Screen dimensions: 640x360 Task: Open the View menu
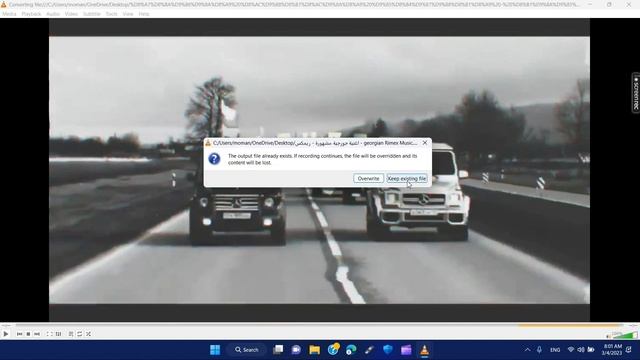point(128,14)
